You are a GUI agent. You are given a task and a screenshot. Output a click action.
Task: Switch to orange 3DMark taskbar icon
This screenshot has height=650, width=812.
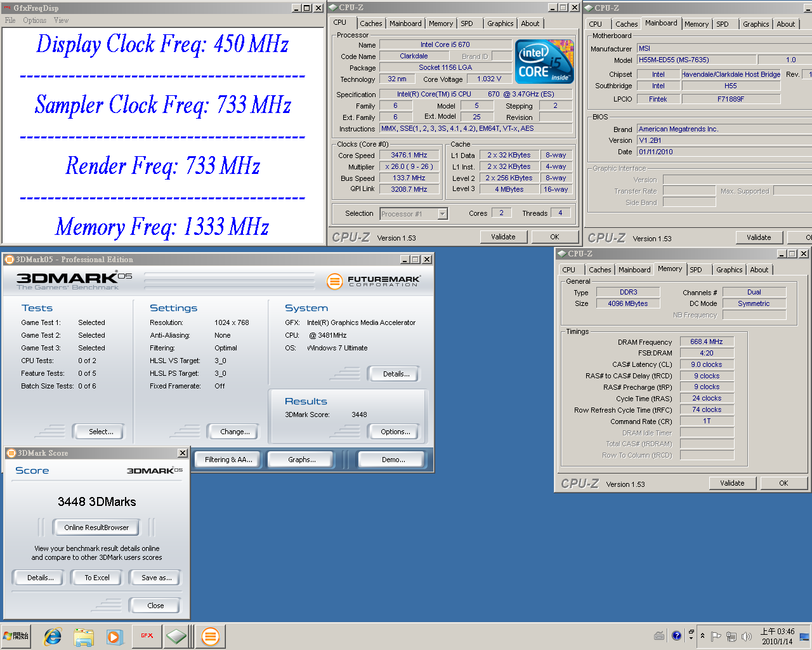(x=211, y=635)
